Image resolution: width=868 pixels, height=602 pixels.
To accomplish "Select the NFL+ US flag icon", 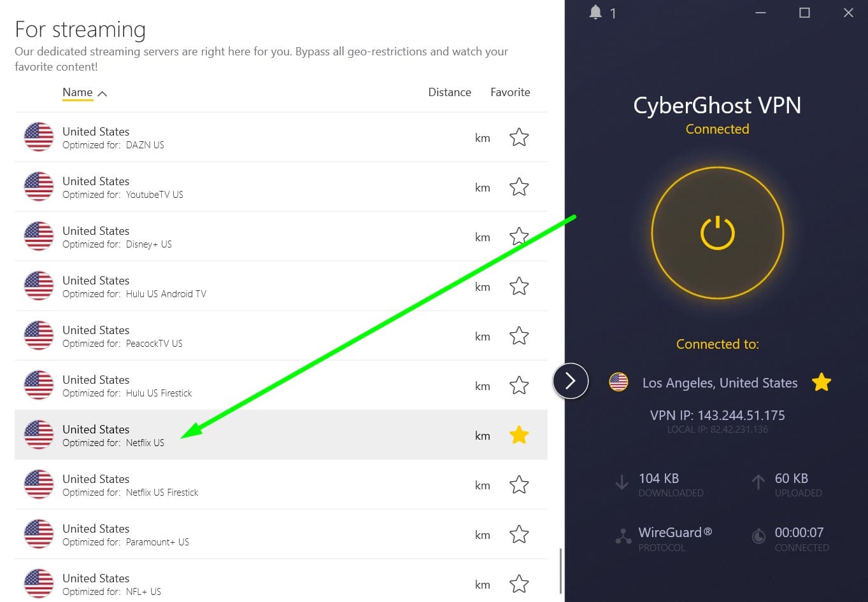I will coord(39,584).
